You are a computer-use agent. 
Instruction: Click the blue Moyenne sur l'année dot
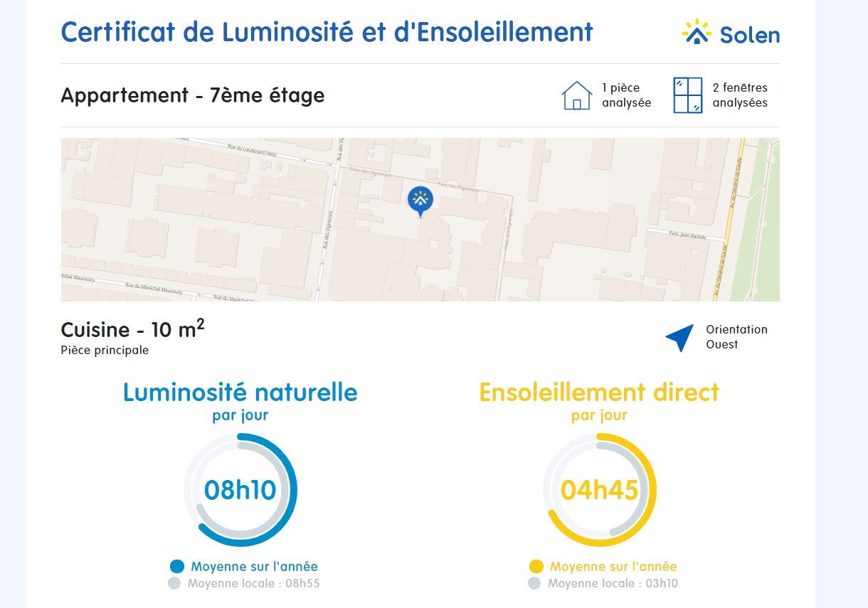click(x=177, y=567)
